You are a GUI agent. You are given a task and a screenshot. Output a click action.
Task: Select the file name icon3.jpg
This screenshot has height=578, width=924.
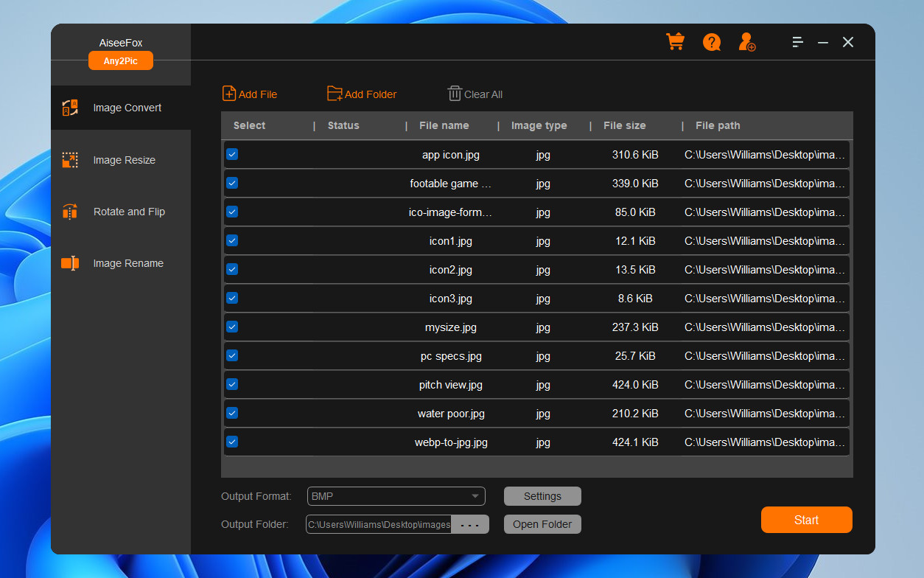pos(451,299)
